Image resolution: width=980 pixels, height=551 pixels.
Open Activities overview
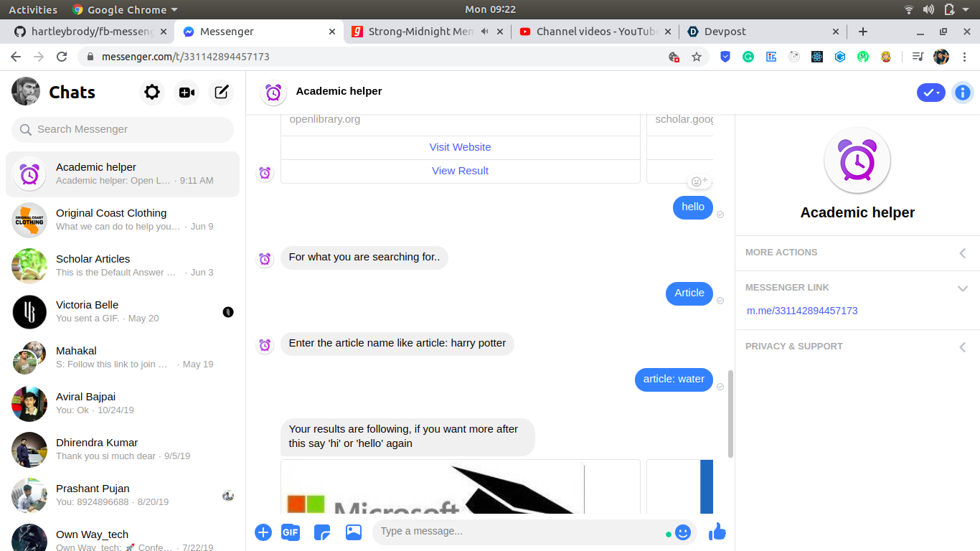coord(33,9)
